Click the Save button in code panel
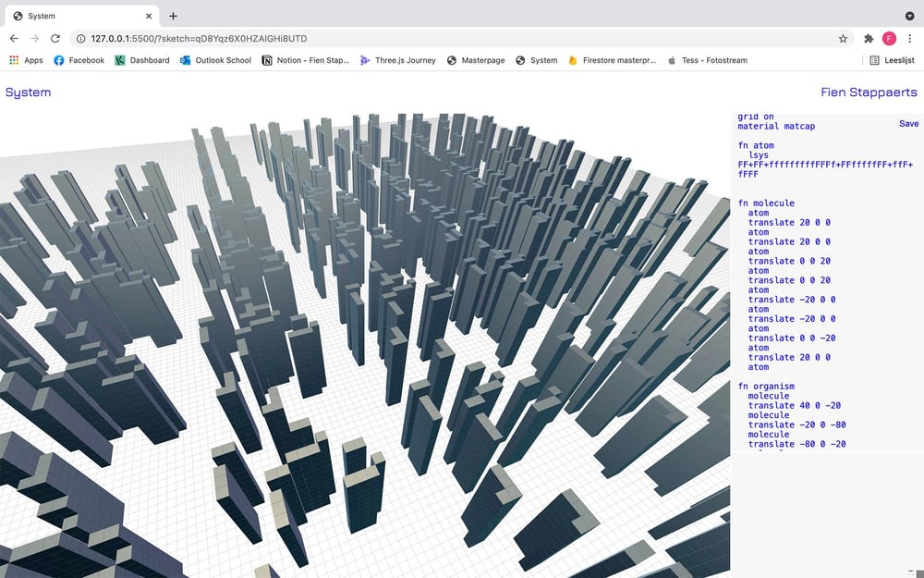The width and height of the screenshot is (924, 578). [908, 124]
